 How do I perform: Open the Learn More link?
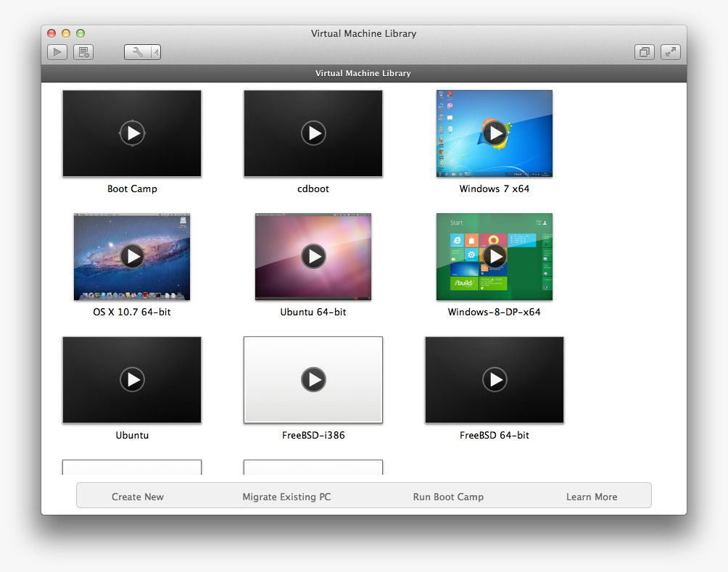592,497
